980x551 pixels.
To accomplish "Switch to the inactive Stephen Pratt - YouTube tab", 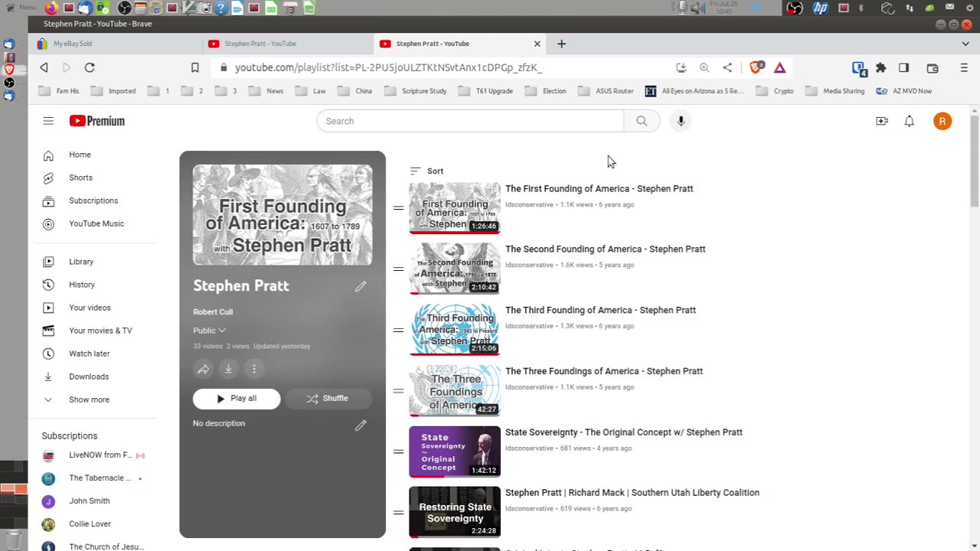I will click(x=287, y=44).
